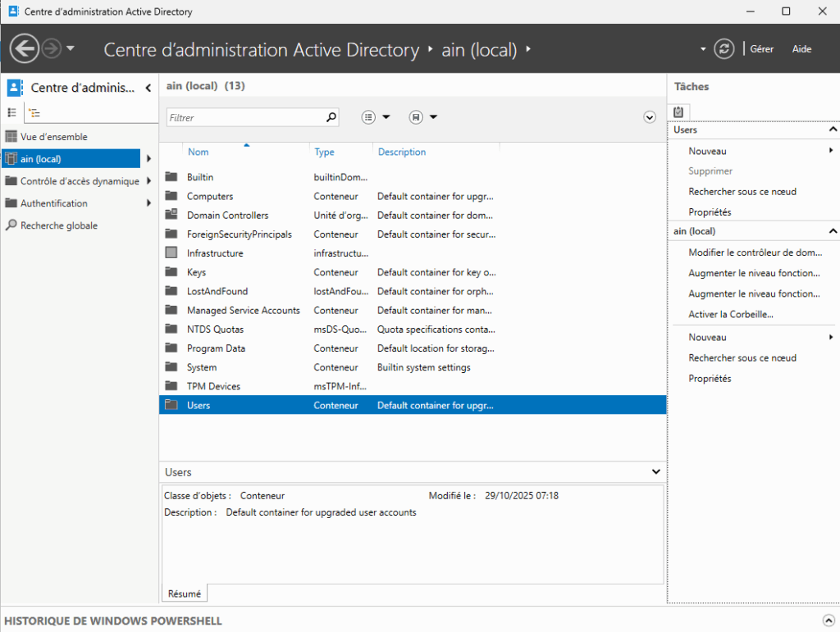Click the back navigation arrow button
Image resolution: width=840 pixels, height=632 pixels.
click(x=25, y=49)
